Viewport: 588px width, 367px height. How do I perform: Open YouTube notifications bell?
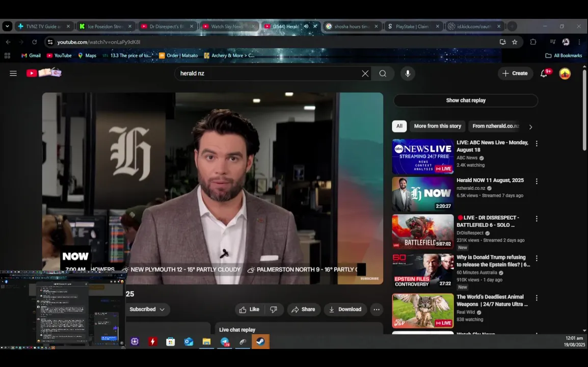pyautogui.click(x=545, y=73)
